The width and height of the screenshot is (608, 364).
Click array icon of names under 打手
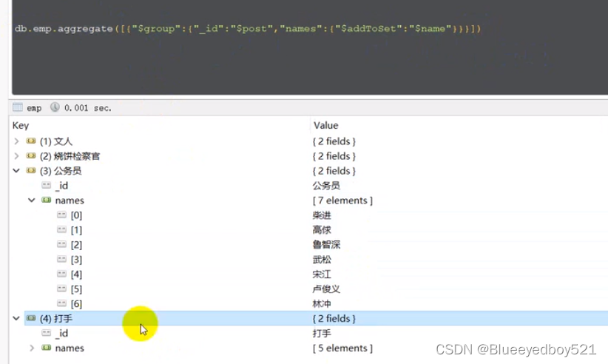click(x=47, y=347)
